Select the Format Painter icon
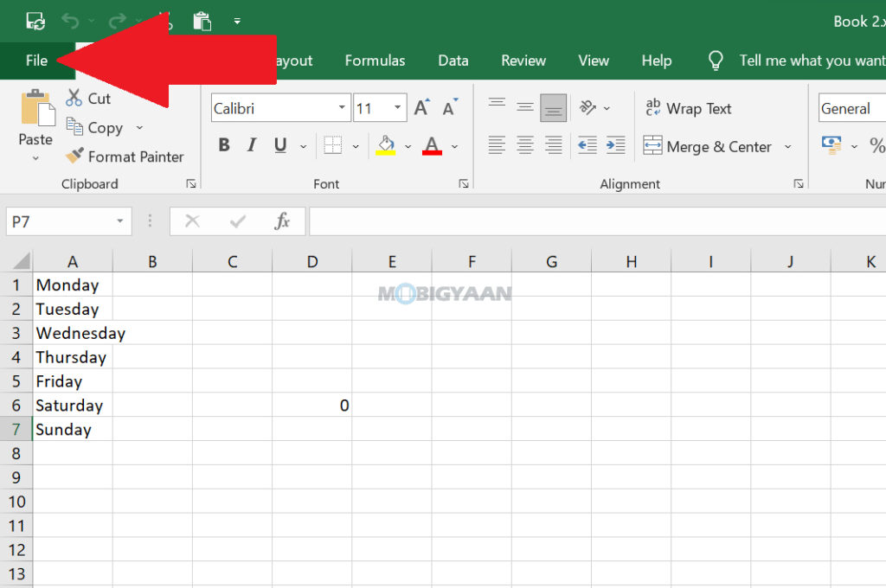Viewport: 886px width, 588px height. pos(76,157)
